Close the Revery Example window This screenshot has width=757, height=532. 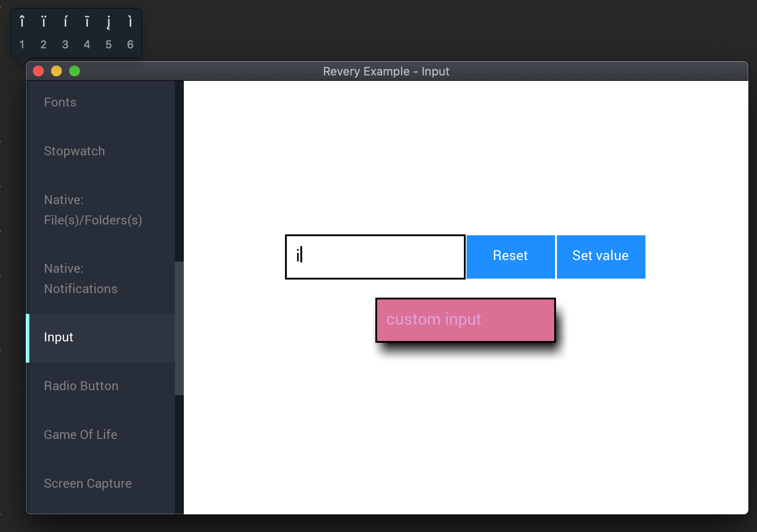38,71
